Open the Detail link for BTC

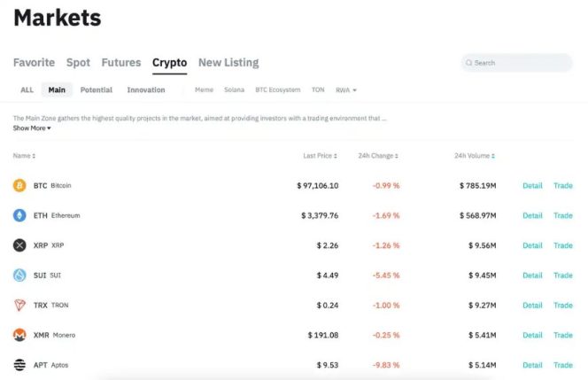pos(532,186)
